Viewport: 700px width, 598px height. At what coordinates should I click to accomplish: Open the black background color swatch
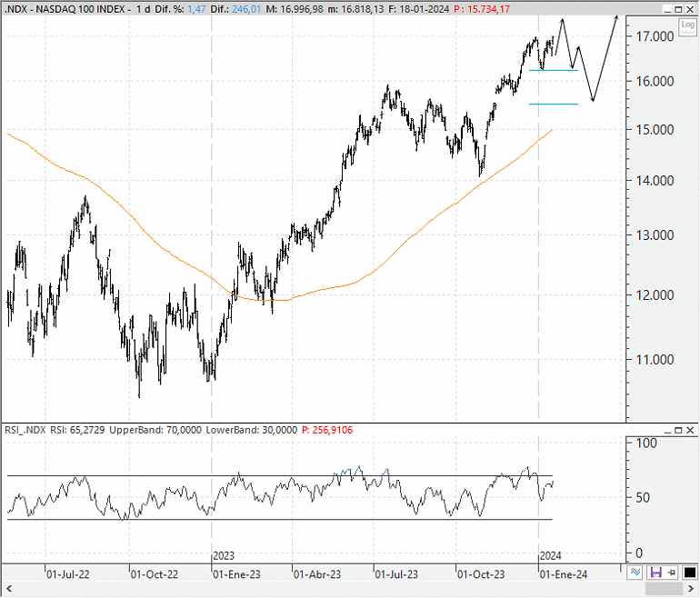tap(690, 573)
